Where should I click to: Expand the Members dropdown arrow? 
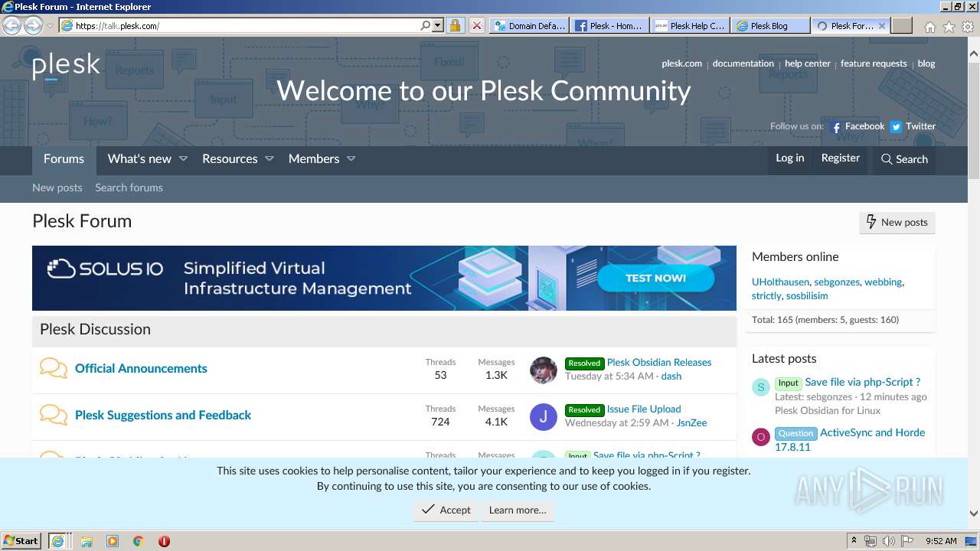[x=351, y=159]
